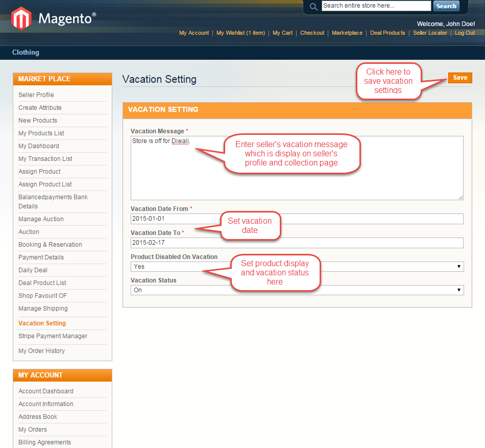The width and height of the screenshot is (485, 448).
Task: Click the Search button
Action: coord(446,6)
